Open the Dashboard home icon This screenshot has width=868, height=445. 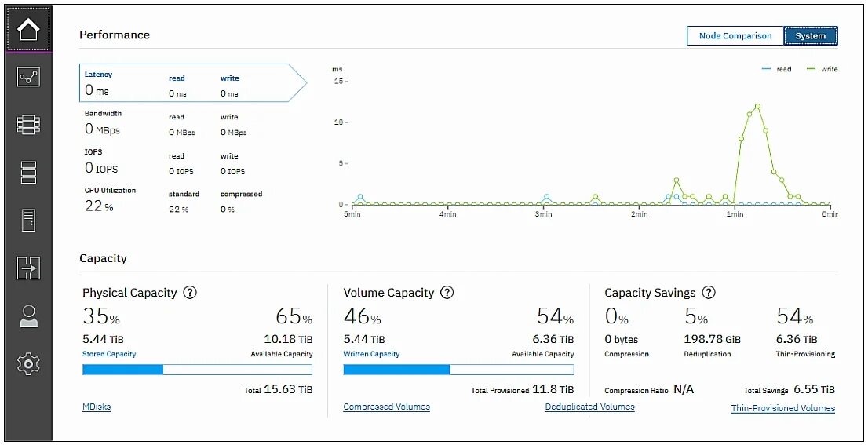[x=29, y=30]
